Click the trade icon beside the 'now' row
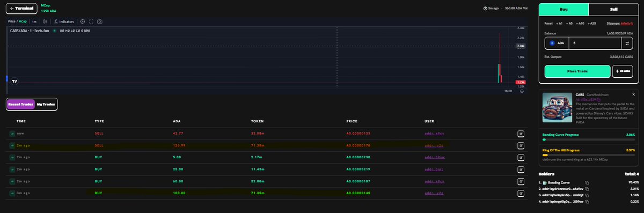 click(12, 133)
